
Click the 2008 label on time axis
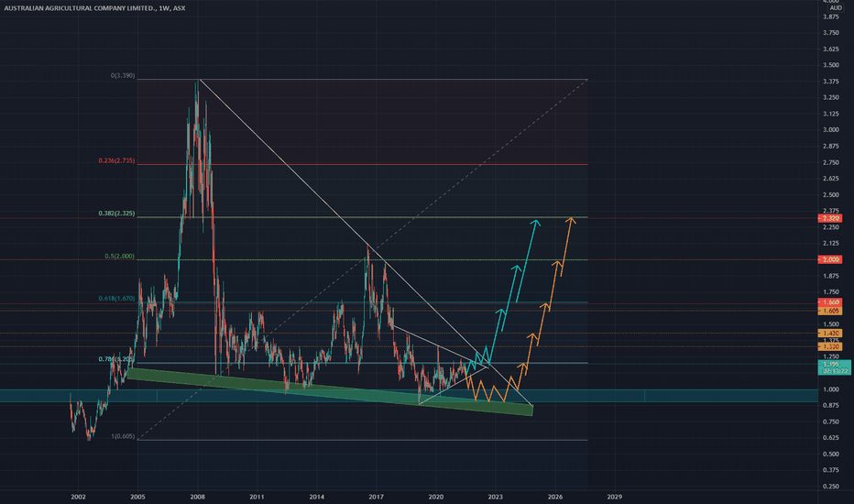[x=197, y=497]
